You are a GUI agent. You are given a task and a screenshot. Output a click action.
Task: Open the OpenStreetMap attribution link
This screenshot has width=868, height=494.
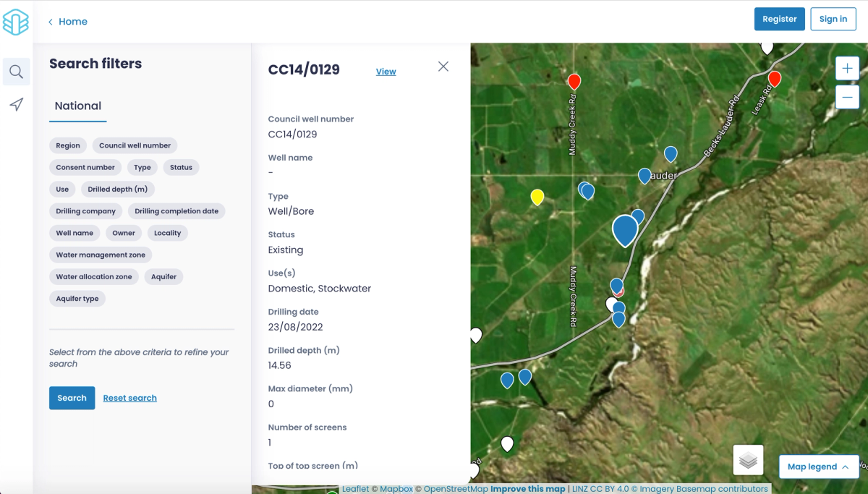tap(456, 489)
